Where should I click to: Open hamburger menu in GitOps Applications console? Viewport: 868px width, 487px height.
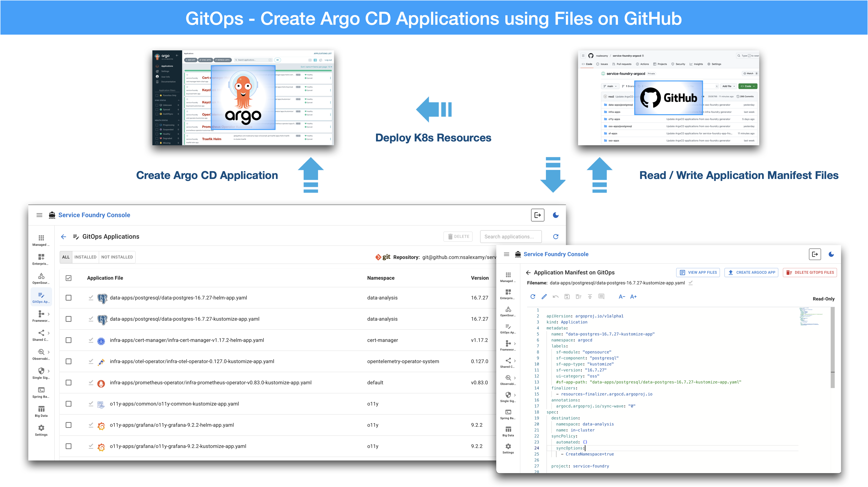pyautogui.click(x=39, y=215)
